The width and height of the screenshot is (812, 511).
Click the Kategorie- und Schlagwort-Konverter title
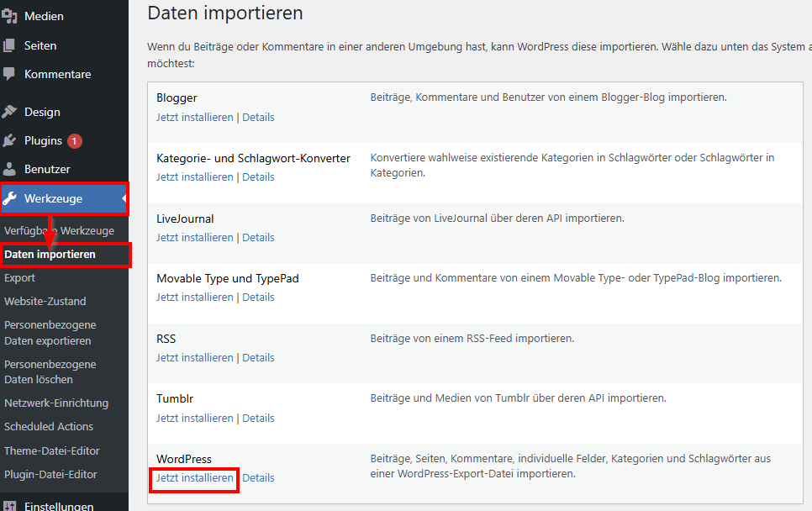click(x=253, y=158)
